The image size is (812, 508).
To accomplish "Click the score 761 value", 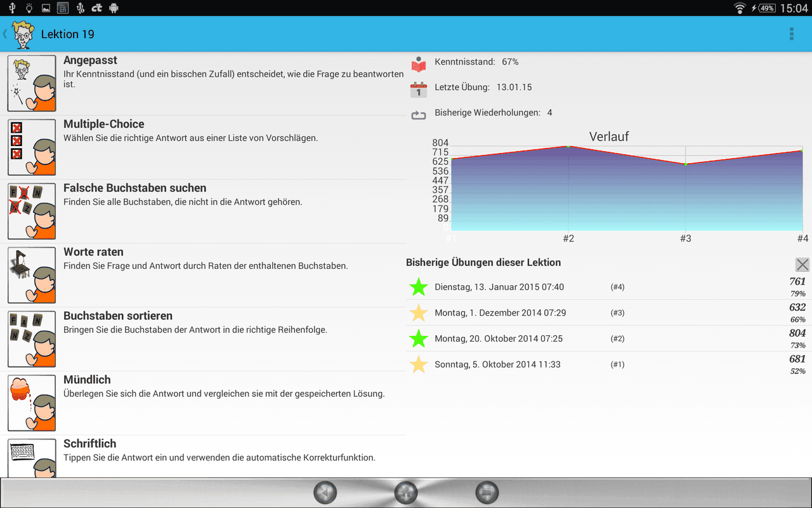I will [797, 281].
